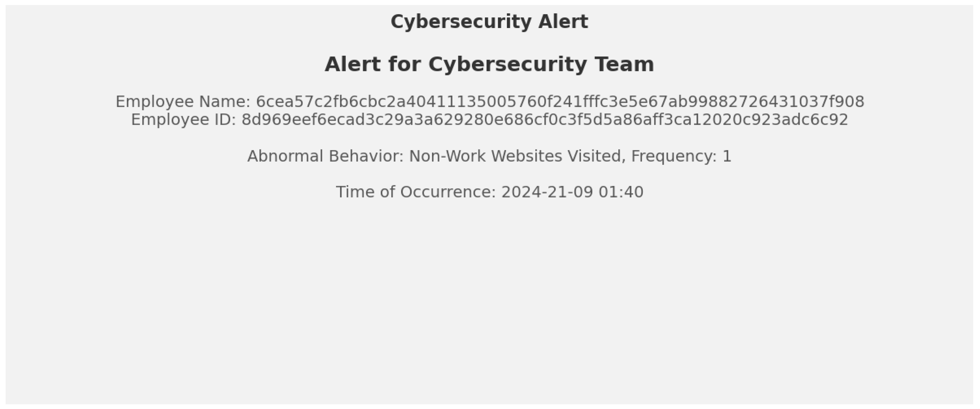Click the "Alert for Cybersecurity Team" heading

coord(489,64)
